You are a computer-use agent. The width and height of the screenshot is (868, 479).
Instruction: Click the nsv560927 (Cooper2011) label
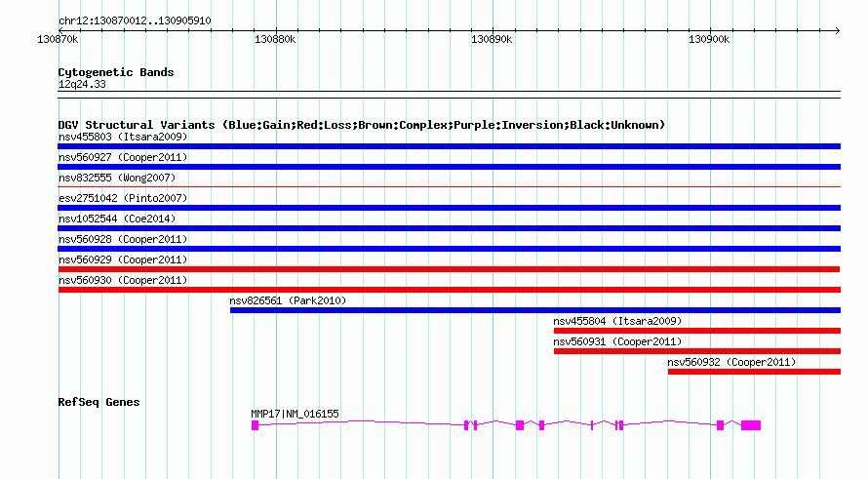click(x=123, y=157)
